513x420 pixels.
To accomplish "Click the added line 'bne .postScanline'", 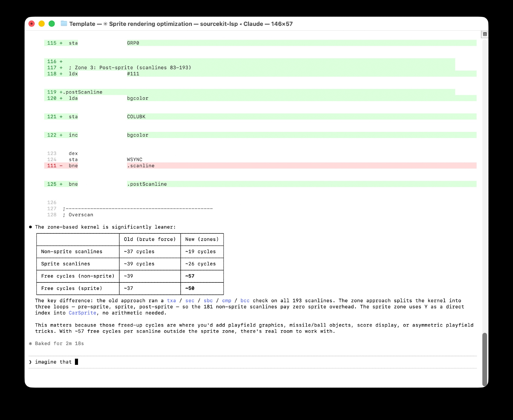I will 147,184.
